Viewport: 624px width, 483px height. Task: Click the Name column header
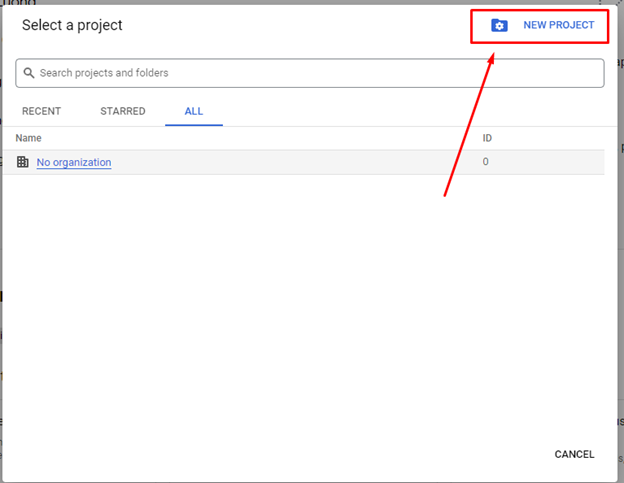tap(29, 138)
